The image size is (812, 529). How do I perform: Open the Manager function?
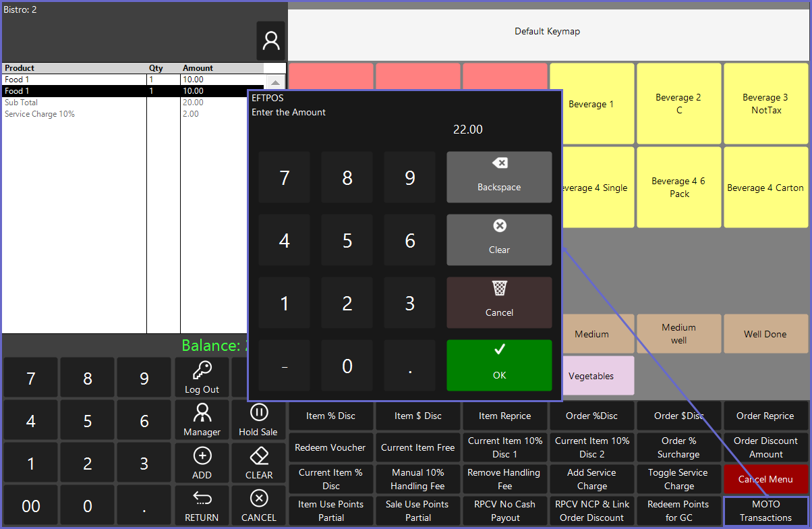tap(202, 420)
